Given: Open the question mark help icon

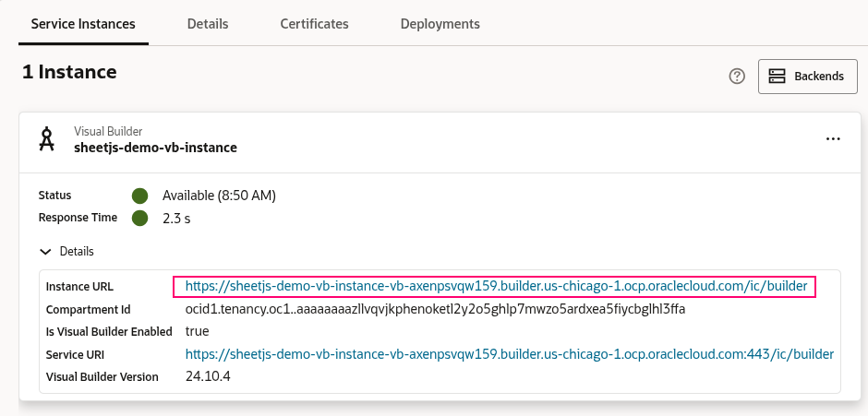Looking at the screenshot, I should point(737,77).
